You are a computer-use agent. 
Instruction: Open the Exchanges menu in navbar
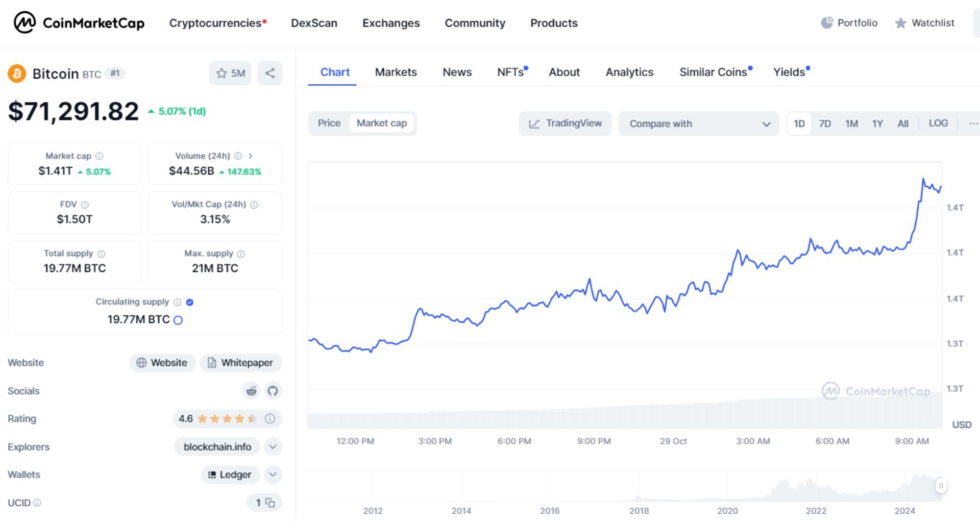click(x=390, y=23)
